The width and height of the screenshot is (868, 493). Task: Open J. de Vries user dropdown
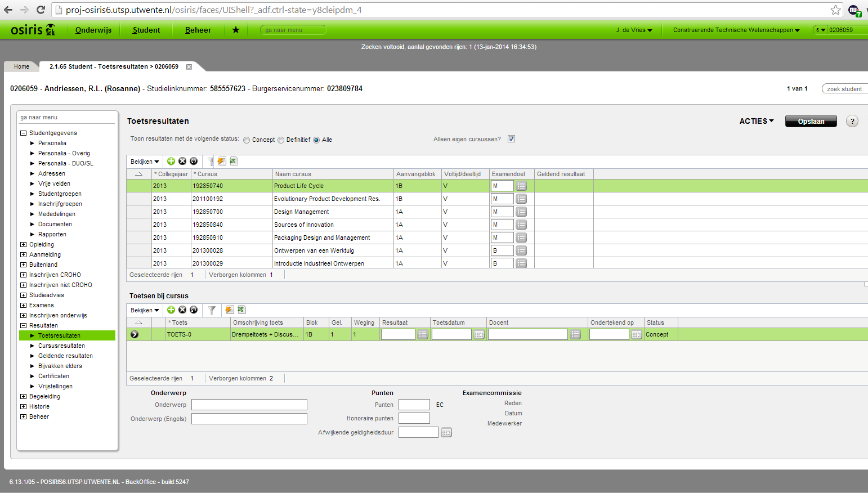tap(634, 30)
